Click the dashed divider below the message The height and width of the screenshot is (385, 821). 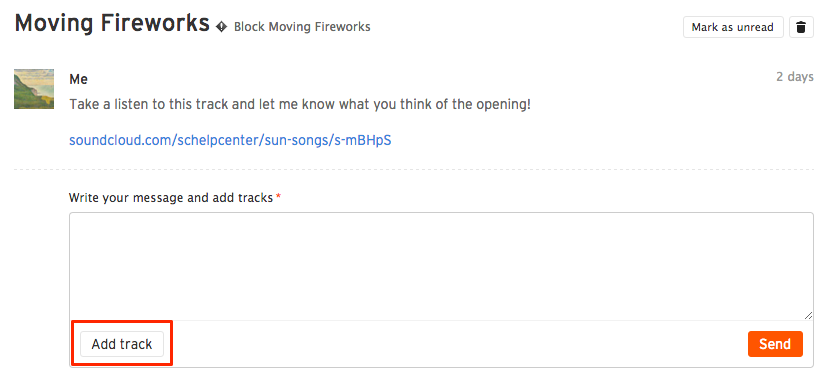pyautogui.click(x=414, y=170)
